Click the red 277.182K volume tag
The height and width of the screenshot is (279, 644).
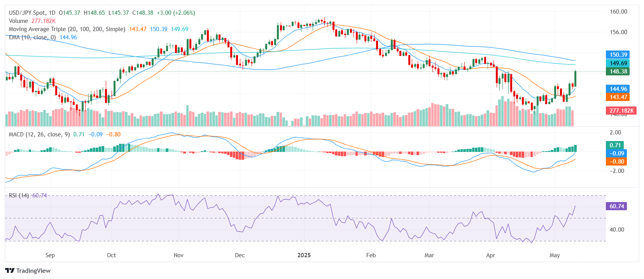[621, 111]
